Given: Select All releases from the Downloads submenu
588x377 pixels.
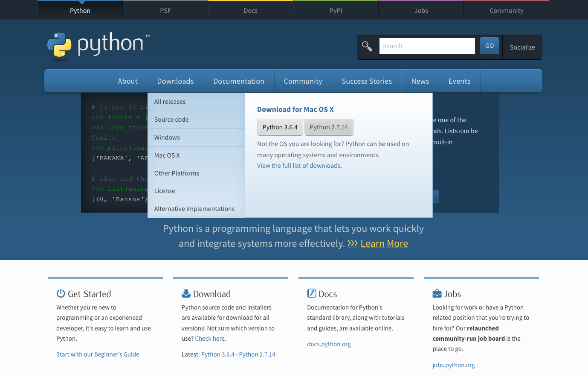Looking at the screenshot, I should click(x=196, y=102).
